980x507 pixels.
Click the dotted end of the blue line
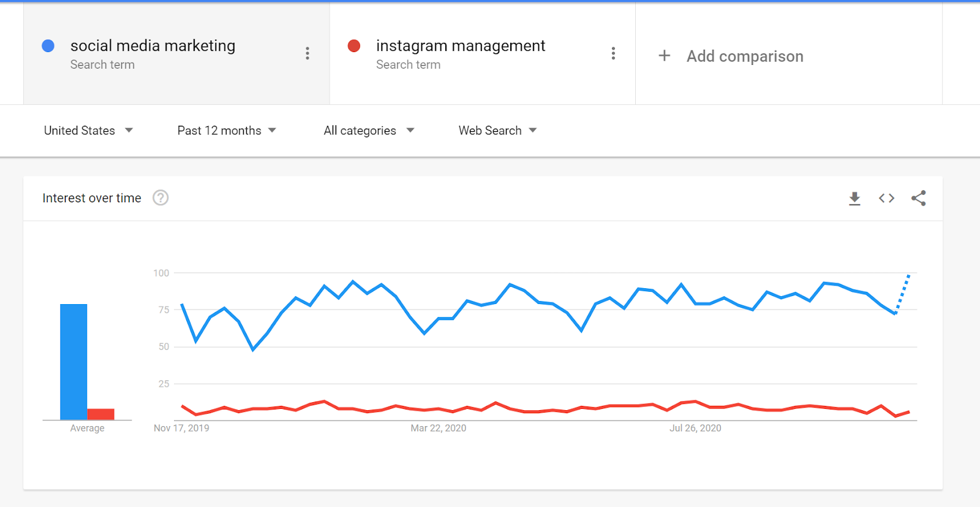tap(903, 294)
